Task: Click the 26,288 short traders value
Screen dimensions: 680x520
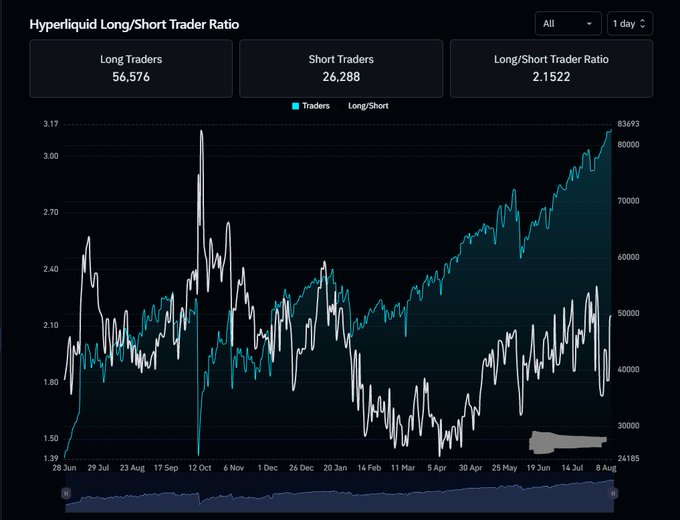Action: pos(341,77)
